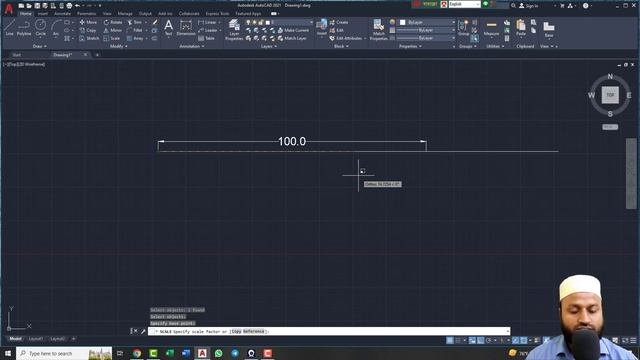The width and height of the screenshot is (640, 360).
Task: Select the Arc tool
Action: tap(56, 28)
